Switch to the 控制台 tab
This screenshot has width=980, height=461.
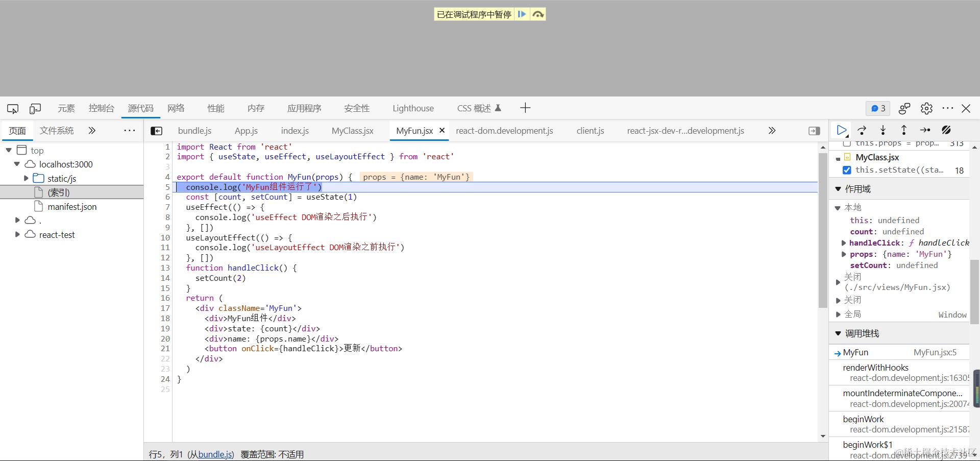[x=101, y=108]
